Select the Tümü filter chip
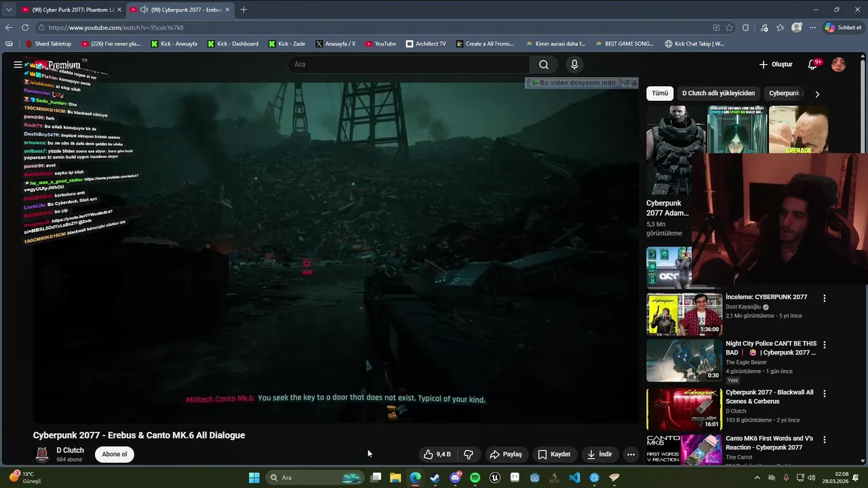The width and height of the screenshot is (868, 488). pos(660,94)
